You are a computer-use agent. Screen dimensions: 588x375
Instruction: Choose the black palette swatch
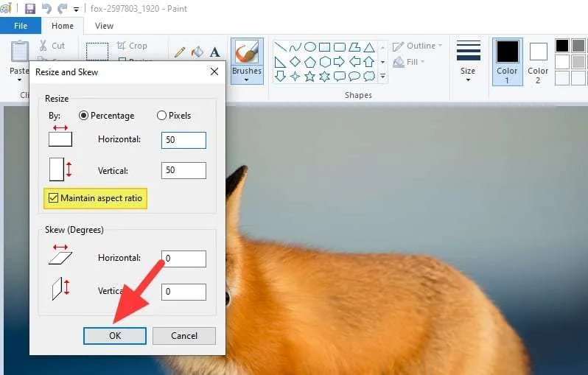561,46
